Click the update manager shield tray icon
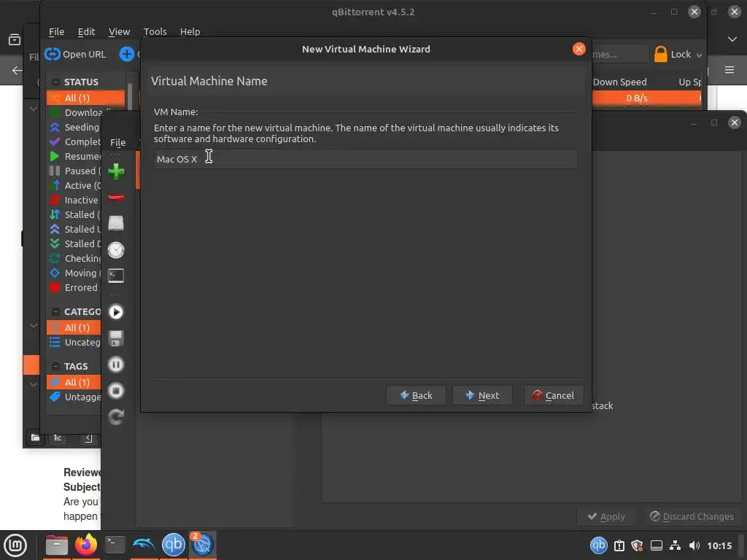 coord(637,545)
